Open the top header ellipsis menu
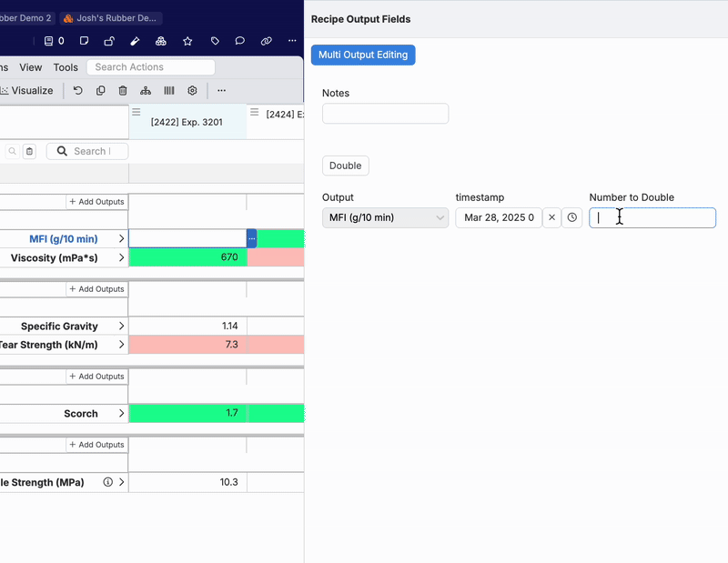Viewport: 728px width, 563px height. [x=292, y=41]
